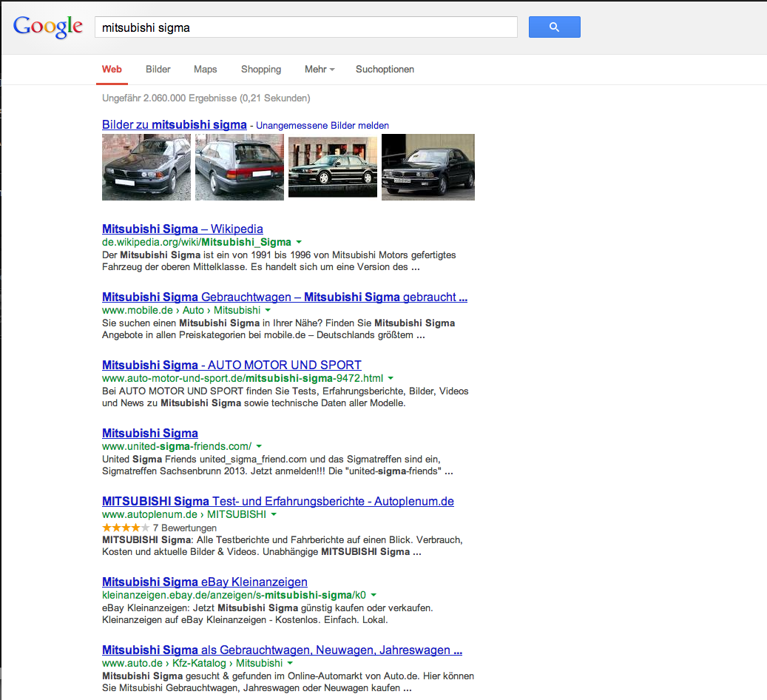Select the Shopping tab

click(261, 70)
